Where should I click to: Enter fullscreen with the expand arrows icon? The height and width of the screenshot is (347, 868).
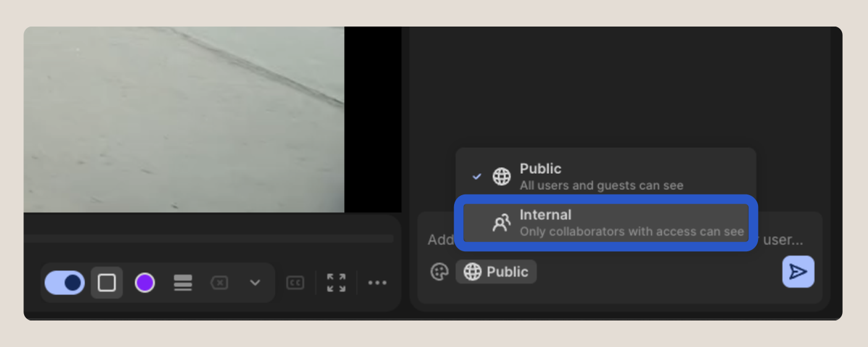[336, 283]
